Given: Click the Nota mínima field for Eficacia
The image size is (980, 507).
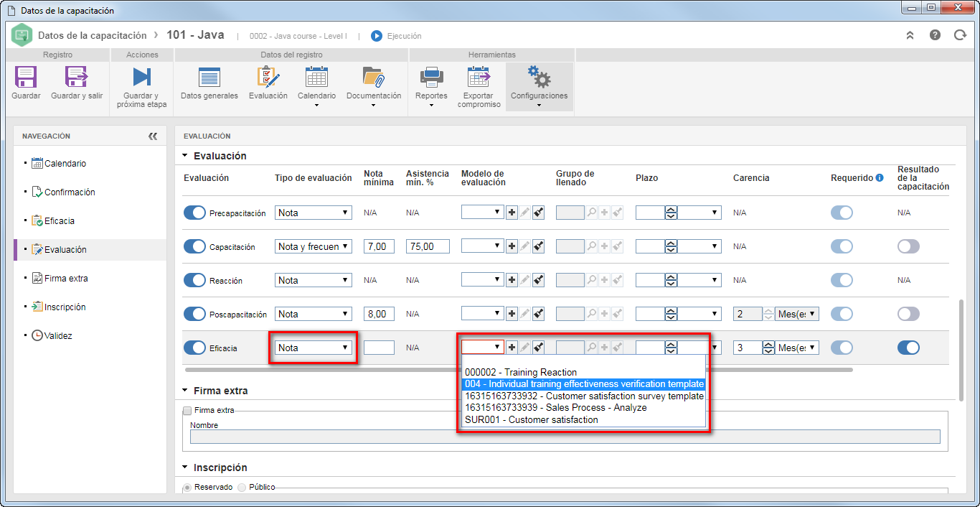Looking at the screenshot, I should [380, 348].
